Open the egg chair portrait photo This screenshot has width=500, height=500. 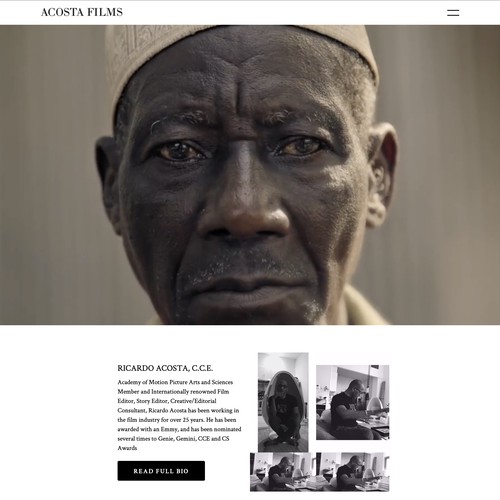[x=283, y=402]
